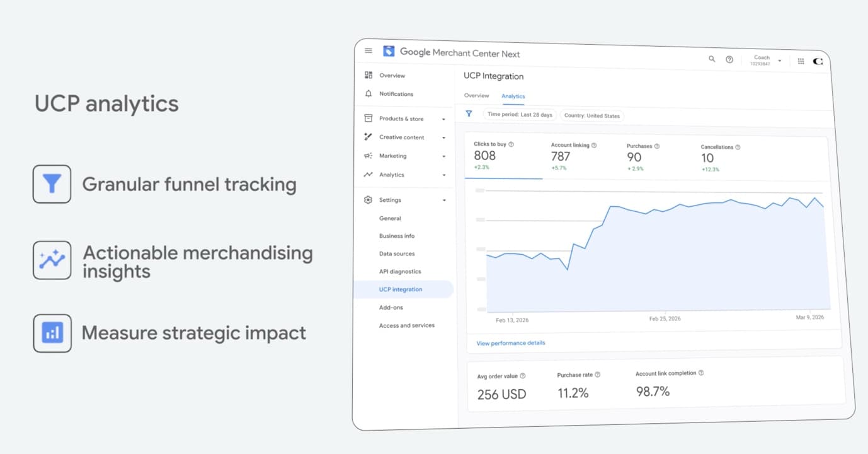Open API diagnostics under Settings
This screenshot has width=868, height=454.
[400, 271]
